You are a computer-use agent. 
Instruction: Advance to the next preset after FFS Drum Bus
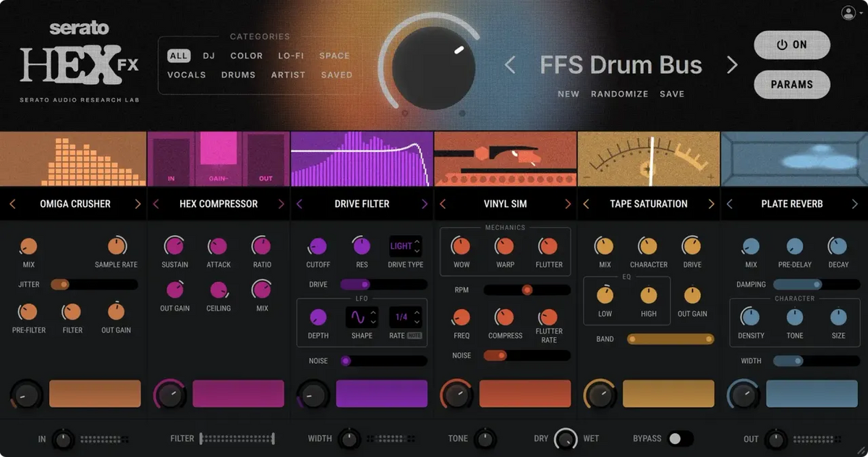733,65
